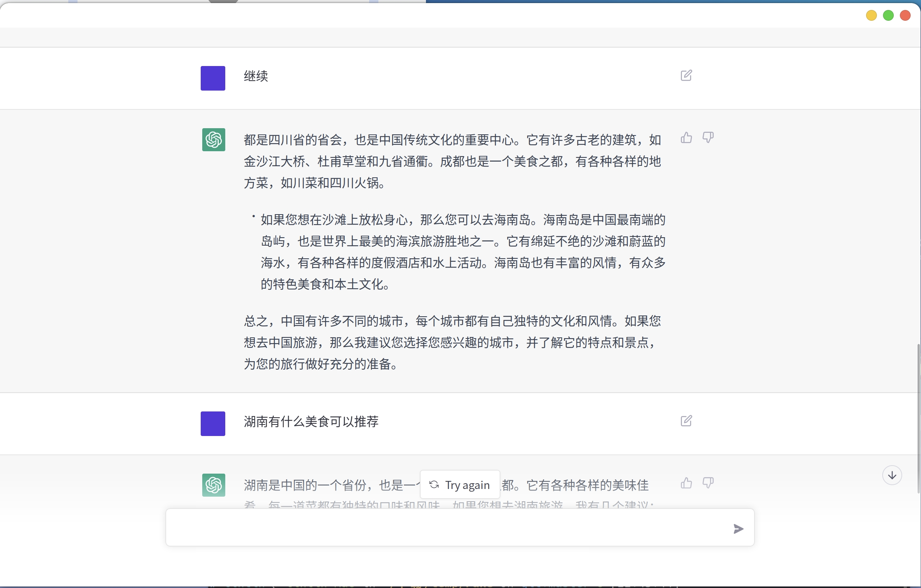The image size is (921, 588).
Task: Click the '总之' summary paragraph text
Action: (453, 342)
